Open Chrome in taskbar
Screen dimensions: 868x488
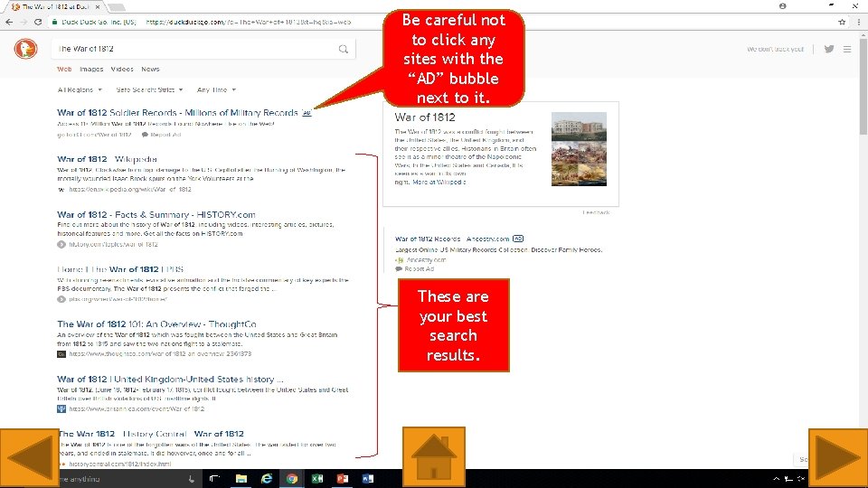[292, 479]
